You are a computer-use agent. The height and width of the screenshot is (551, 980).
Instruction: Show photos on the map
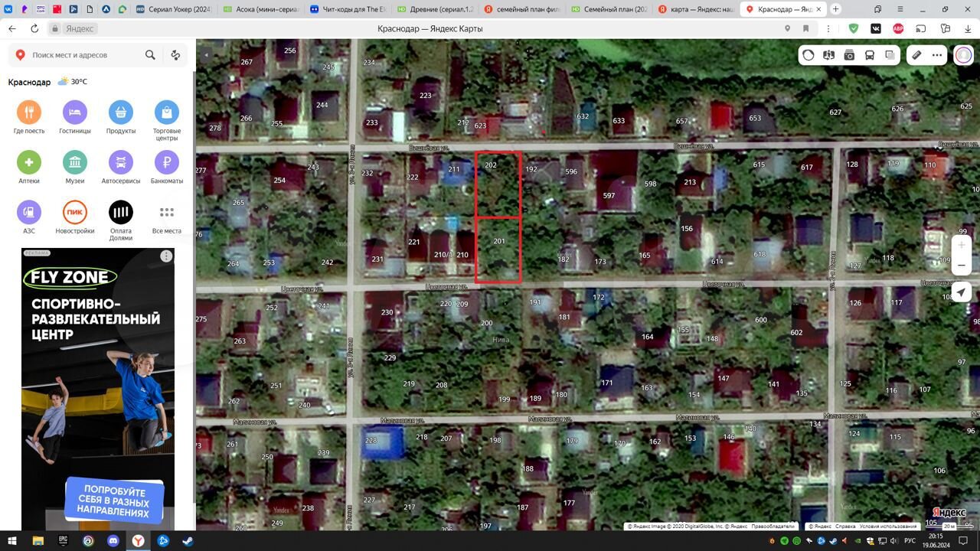[849, 55]
